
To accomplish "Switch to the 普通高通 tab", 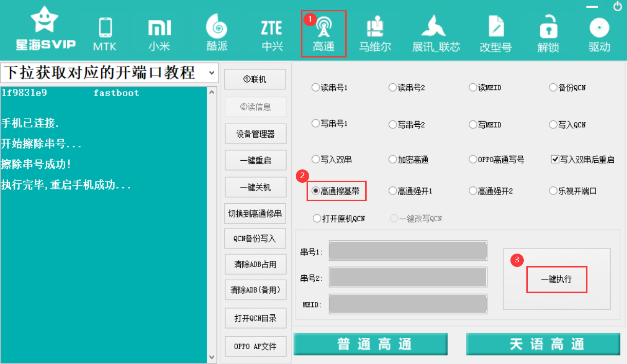I will coord(370,344).
